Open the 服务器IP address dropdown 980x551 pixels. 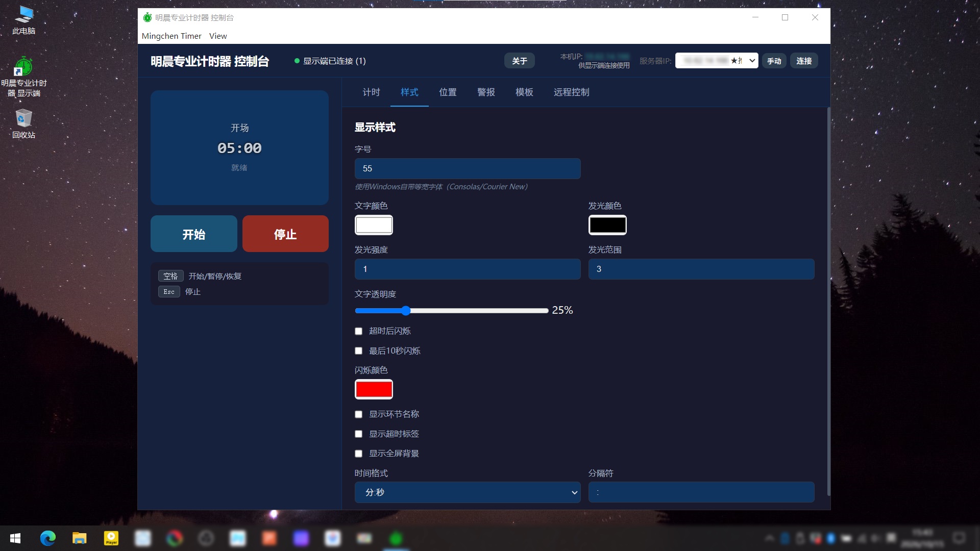[717, 61]
